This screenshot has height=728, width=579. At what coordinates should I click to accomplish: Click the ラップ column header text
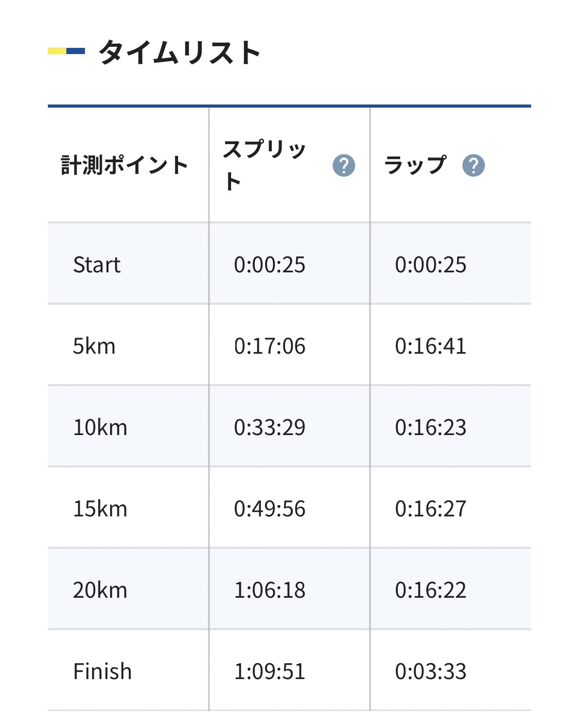point(415,166)
